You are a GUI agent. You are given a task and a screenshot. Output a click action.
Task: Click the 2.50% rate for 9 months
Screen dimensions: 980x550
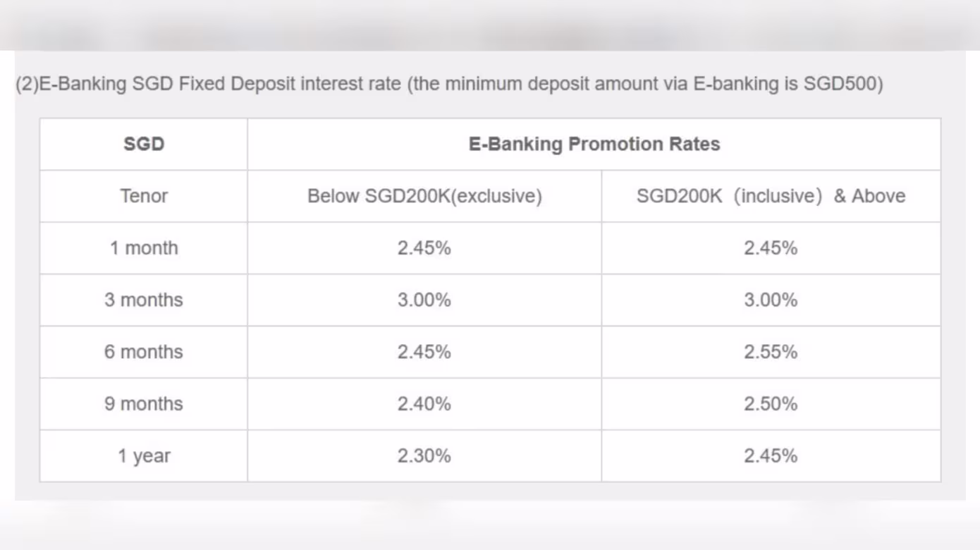[771, 404]
